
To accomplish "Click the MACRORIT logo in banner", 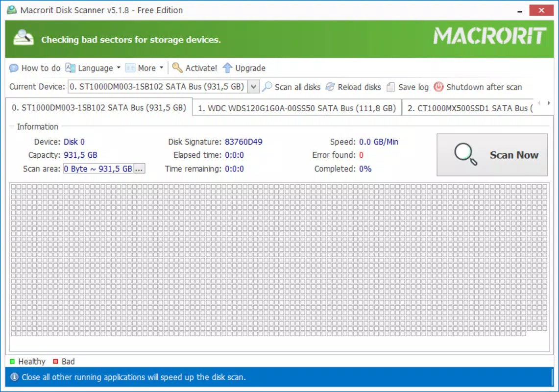I will click(489, 36).
